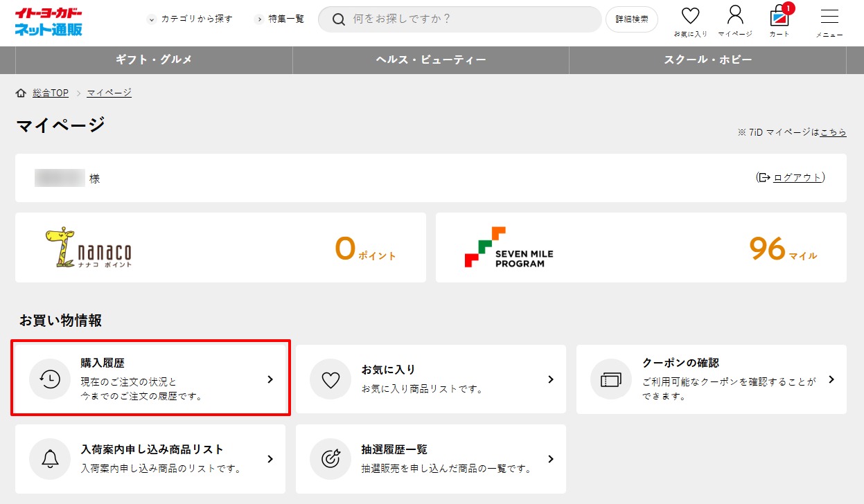864x504 pixels.
Task: Open the chevron on the 購入履歴 card
Action: tap(270, 379)
